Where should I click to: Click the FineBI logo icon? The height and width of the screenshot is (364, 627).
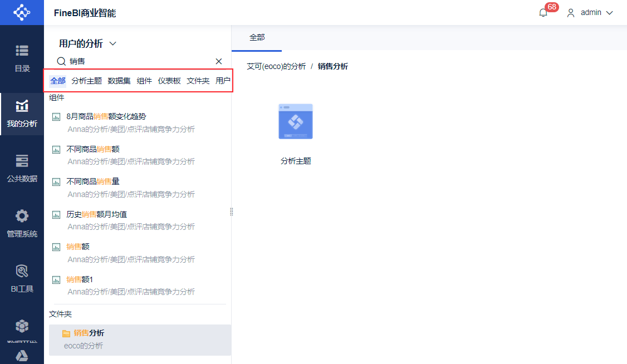pos(22,12)
